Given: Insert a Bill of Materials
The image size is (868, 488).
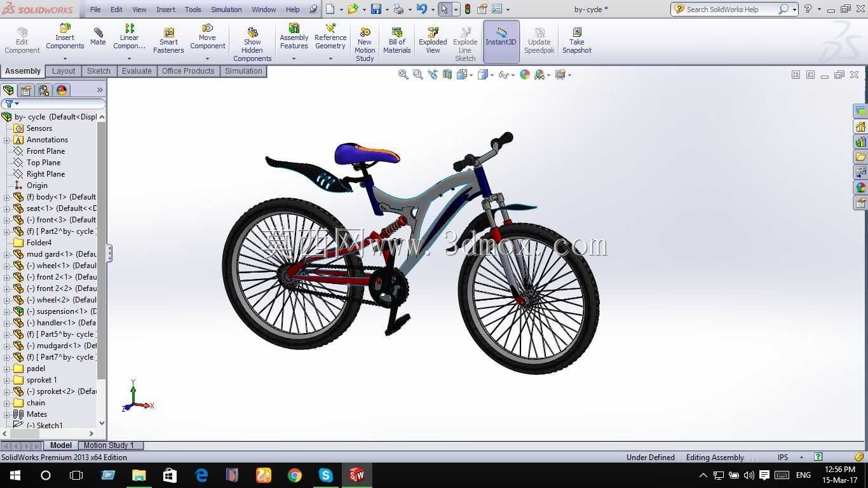Looking at the screenshot, I should tap(397, 41).
